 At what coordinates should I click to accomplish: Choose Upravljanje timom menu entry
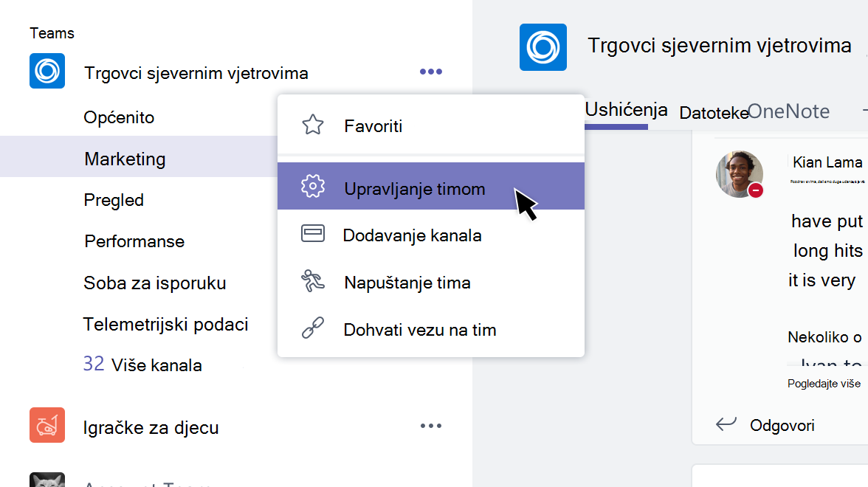point(431,187)
